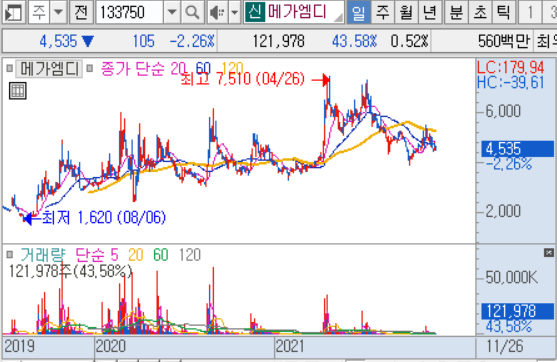This screenshot has width=557, height=362.
Task: Click the 2,000 price axis label
Action: point(503,211)
